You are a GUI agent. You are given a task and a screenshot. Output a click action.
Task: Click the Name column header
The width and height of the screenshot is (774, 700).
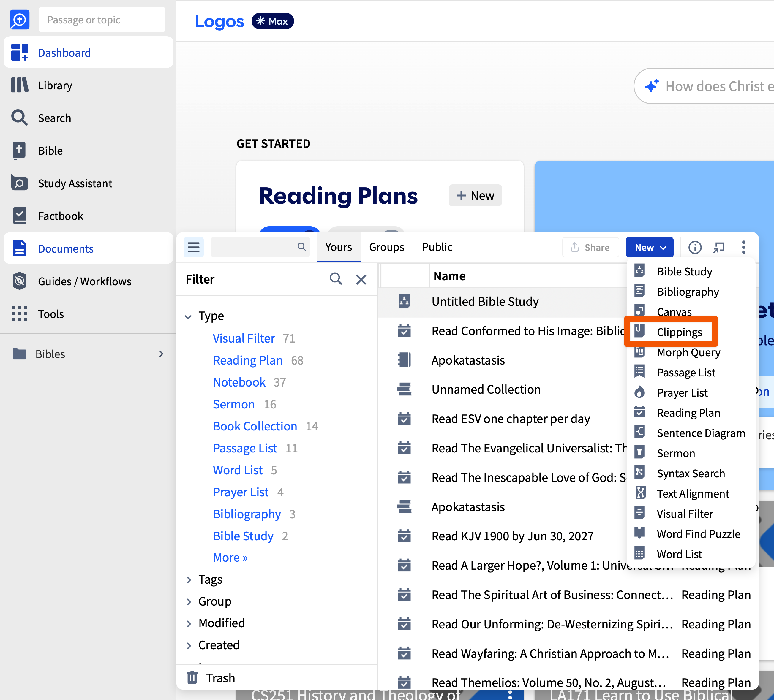click(449, 276)
